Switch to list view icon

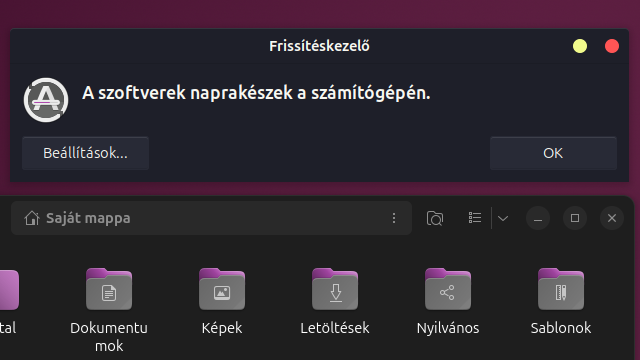tap(475, 218)
